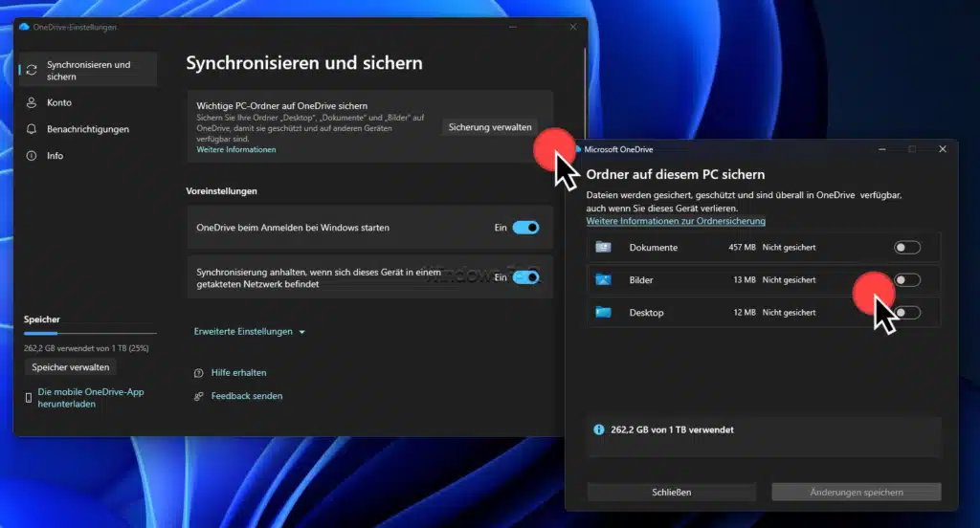The image size is (980, 528).
Task: Click 262,2 GB verwendet von 1 TB (25%) text
Action: 86,348
